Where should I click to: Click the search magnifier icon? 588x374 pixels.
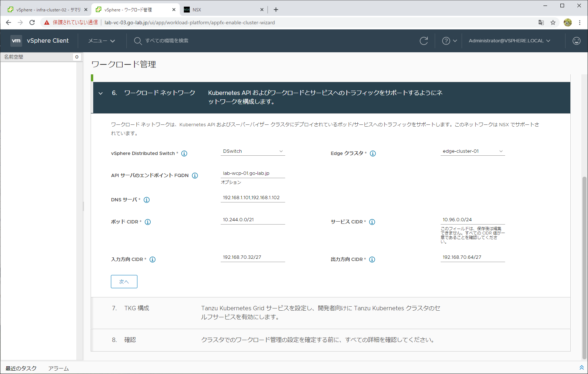(138, 41)
